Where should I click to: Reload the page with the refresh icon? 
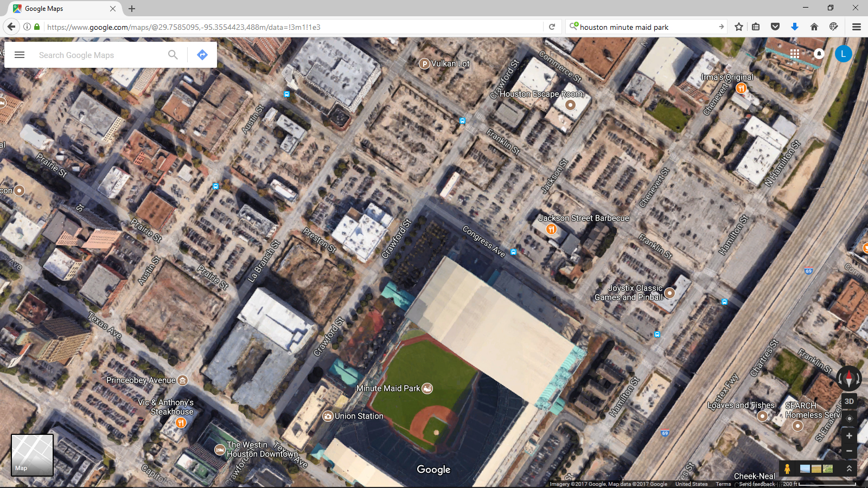point(552,27)
